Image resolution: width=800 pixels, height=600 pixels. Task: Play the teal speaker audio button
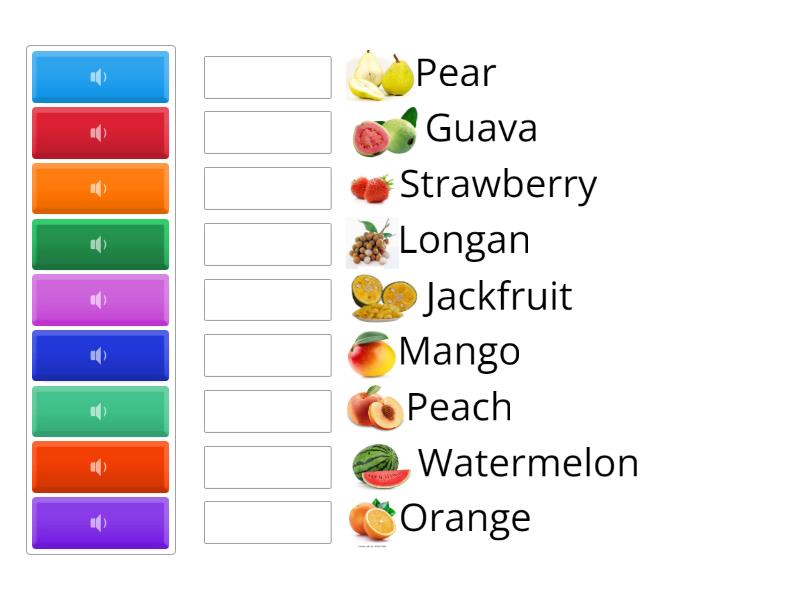point(100,411)
